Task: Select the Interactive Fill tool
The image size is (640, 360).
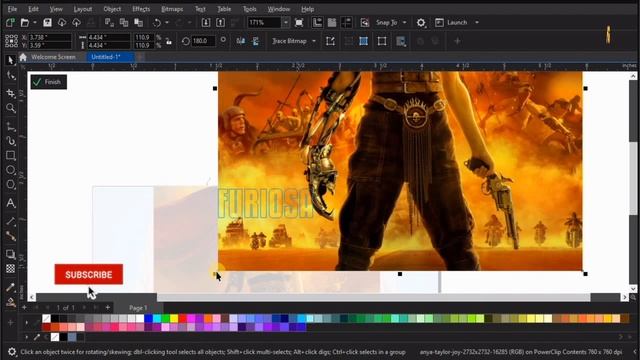Action: 11,302
